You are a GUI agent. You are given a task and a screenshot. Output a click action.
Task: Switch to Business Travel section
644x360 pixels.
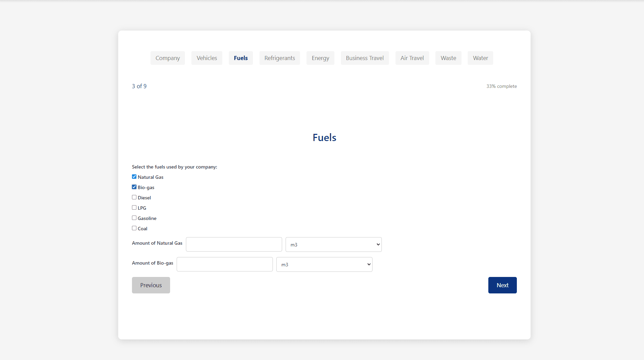(x=365, y=58)
